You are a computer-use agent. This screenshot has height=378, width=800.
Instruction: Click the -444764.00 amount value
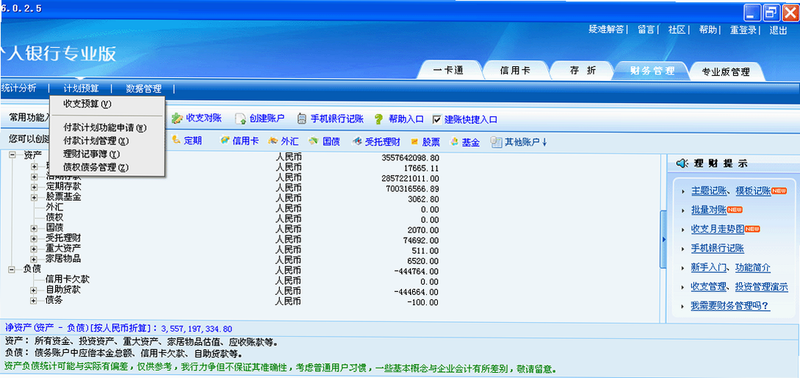pos(416,271)
